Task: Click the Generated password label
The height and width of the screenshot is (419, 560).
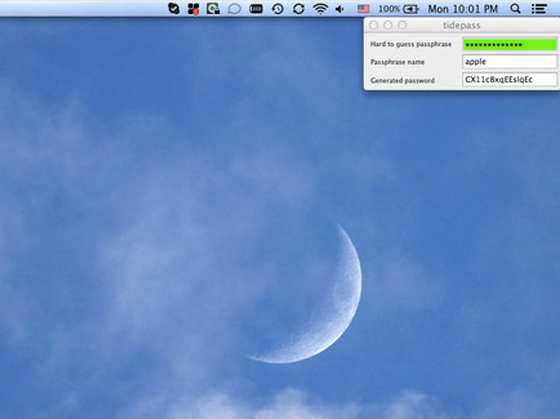Action: [402, 80]
